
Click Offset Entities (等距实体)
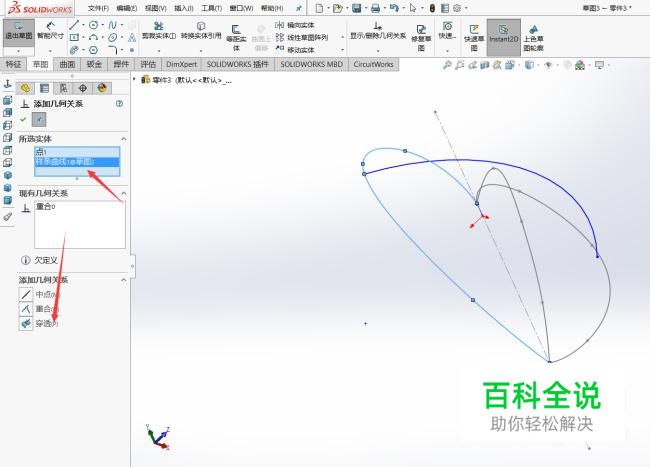click(236, 38)
